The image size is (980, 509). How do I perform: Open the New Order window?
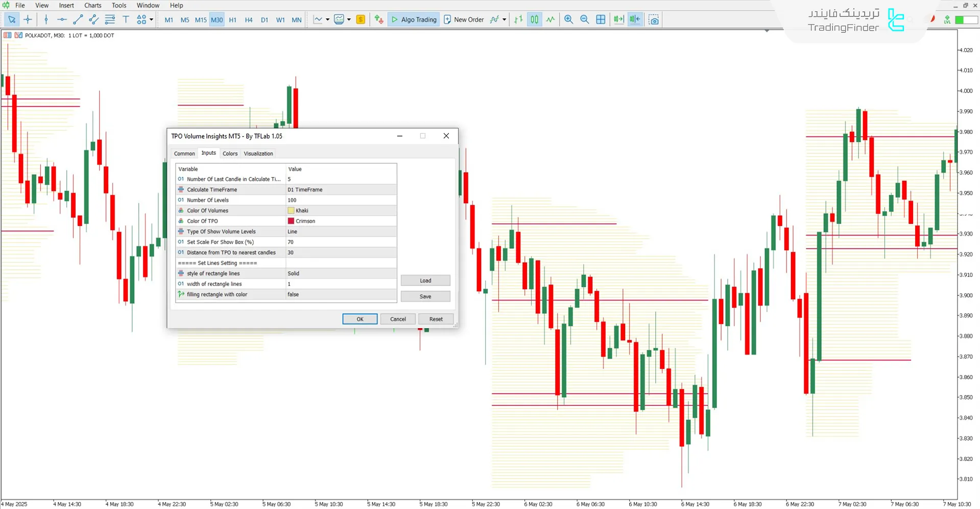[x=464, y=19]
